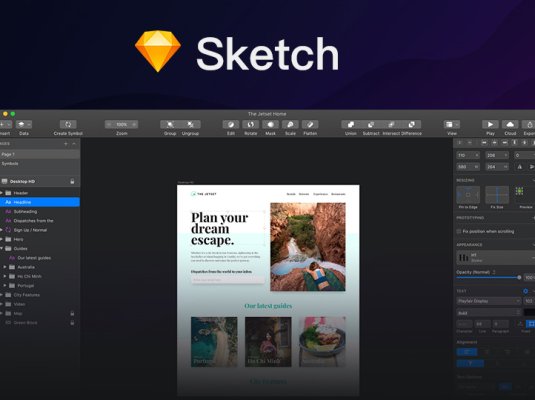
Task: Click the Data toolbar icon
Action: tap(24, 124)
